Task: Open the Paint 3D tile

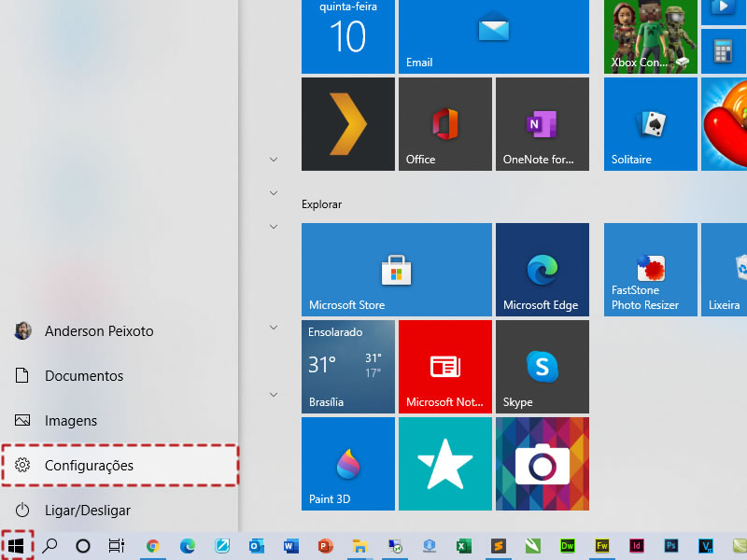Action: coord(348,464)
